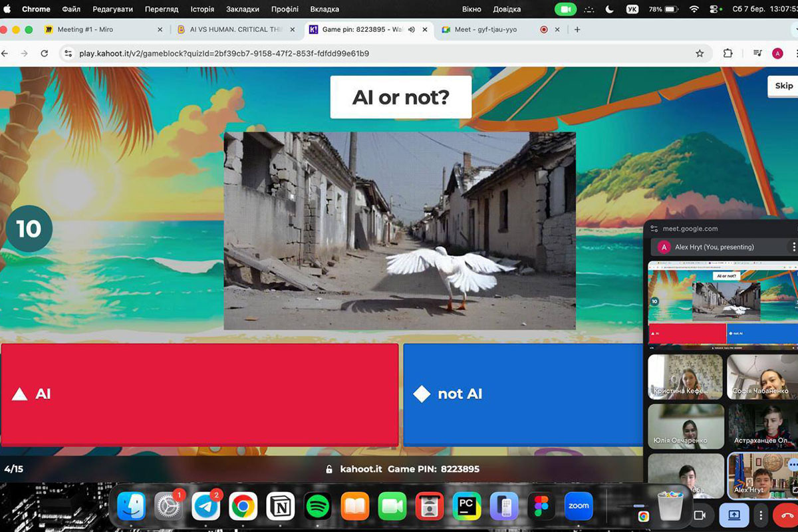
Task: Open the Вкладка menu
Action: pyautogui.click(x=324, y=9)
